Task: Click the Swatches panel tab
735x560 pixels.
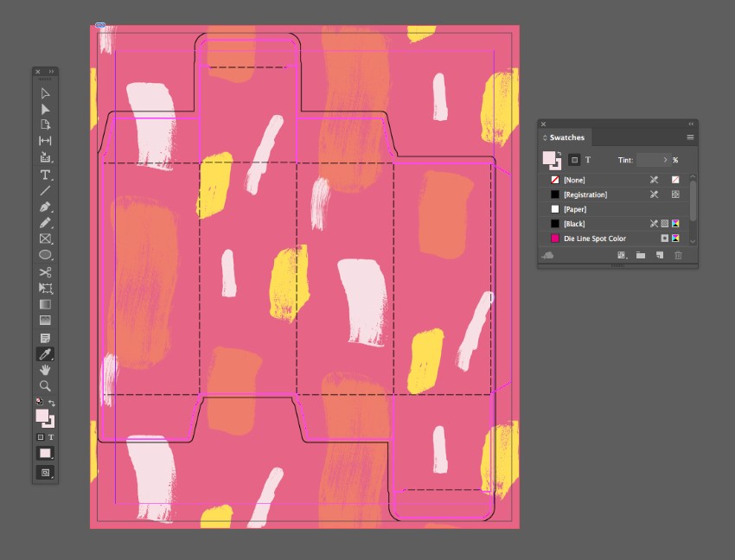Action: pos(566,137)
